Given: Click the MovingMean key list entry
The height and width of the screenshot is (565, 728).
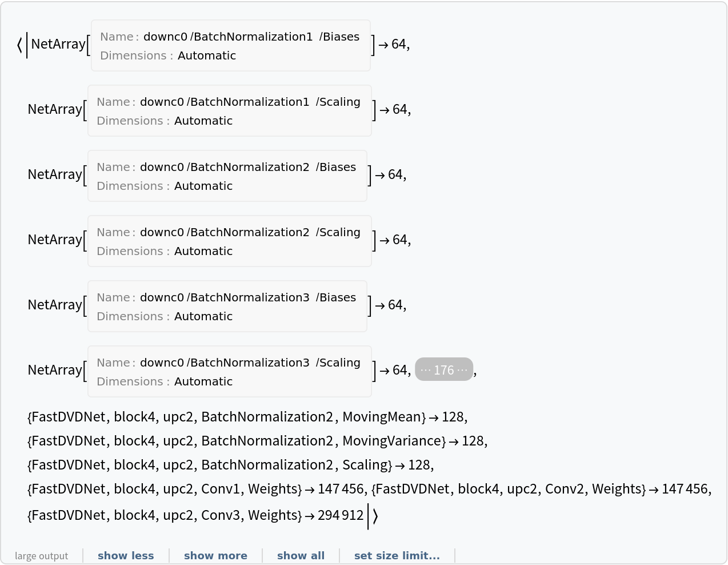Looking at the screenshot, I should pos(226,417).
